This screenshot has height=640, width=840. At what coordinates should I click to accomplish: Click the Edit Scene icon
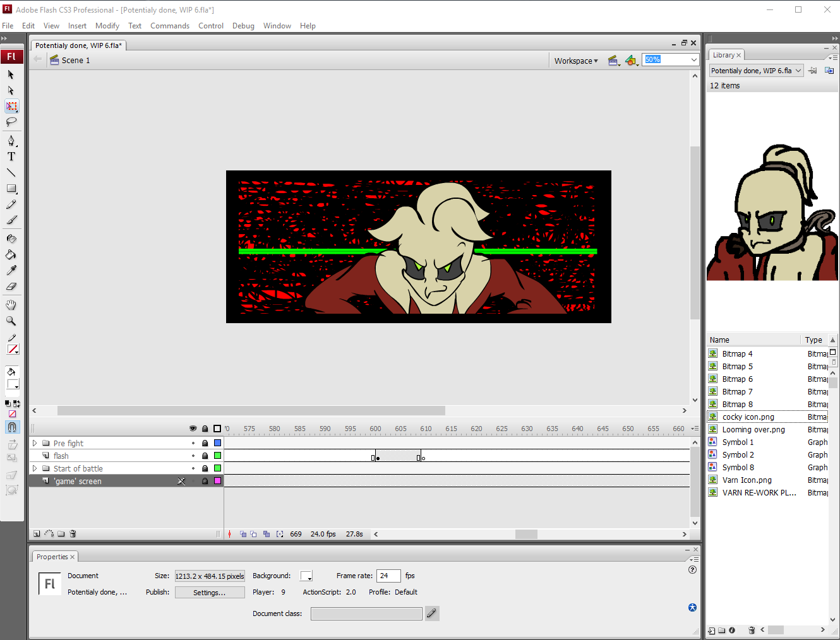[x=614, y=61]
